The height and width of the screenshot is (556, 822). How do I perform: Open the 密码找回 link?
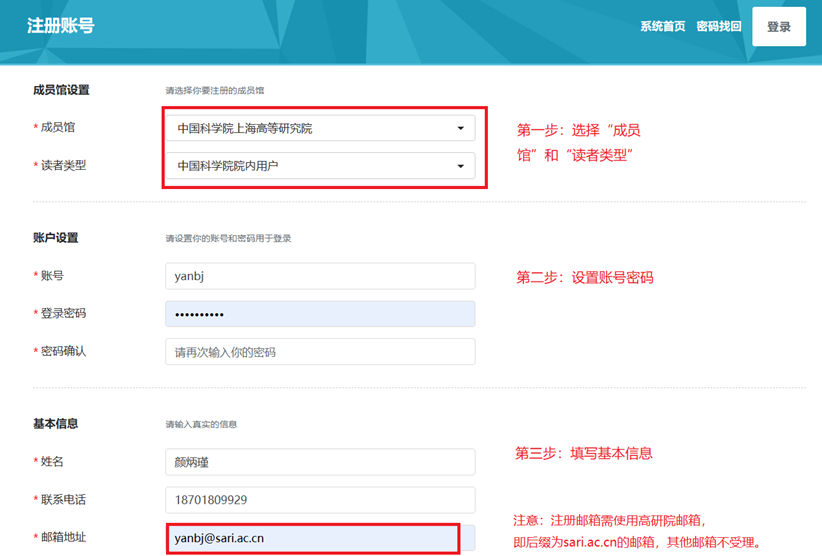[x=718, y=27]
